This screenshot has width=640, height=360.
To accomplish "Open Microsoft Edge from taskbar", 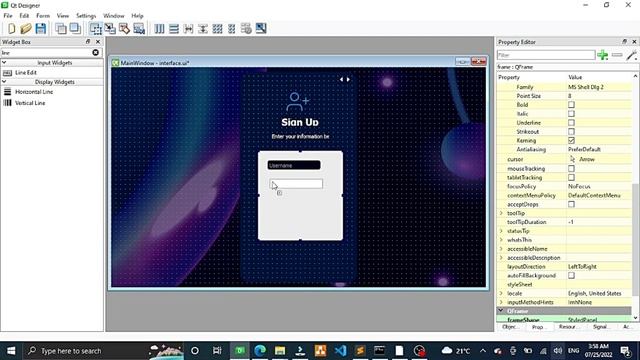I will pos(260,351).
